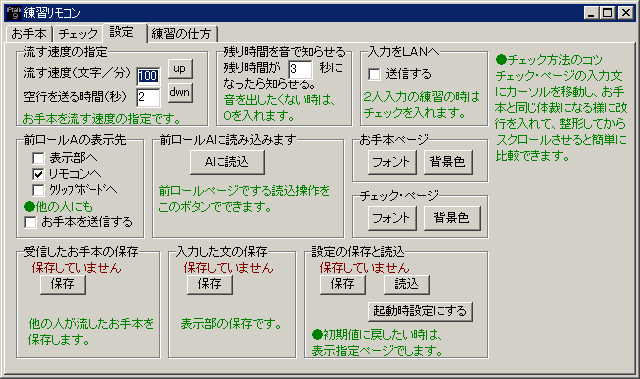The image size is (640, 379).
Task: Click 読込 in 設定の保存と読込
Action: pyautogui.click(x=407, y=284)
